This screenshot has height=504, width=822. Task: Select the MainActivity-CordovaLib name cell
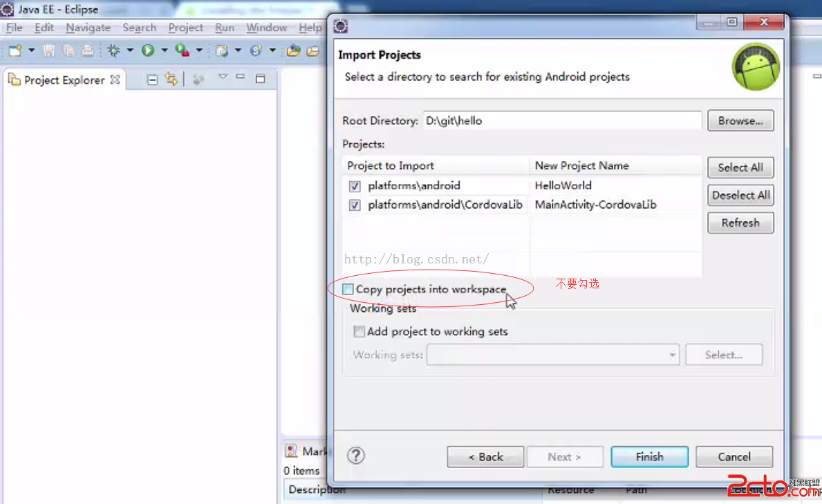coord(595,205)
